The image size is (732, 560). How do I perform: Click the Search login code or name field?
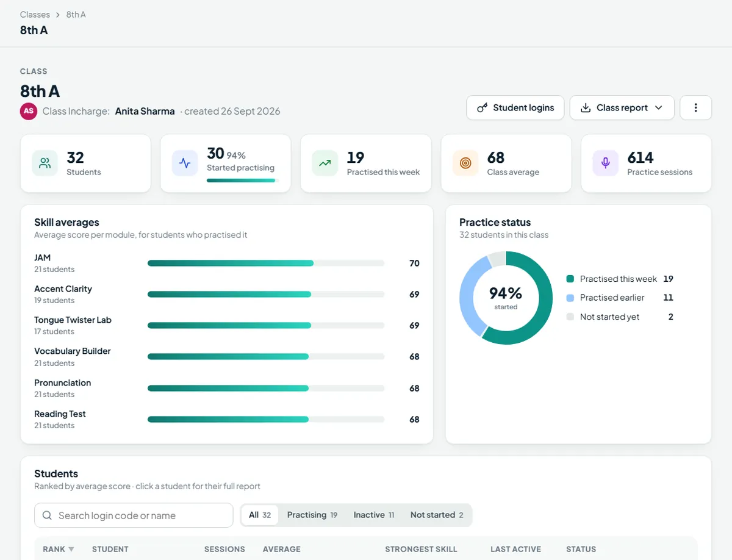(134, 515)
